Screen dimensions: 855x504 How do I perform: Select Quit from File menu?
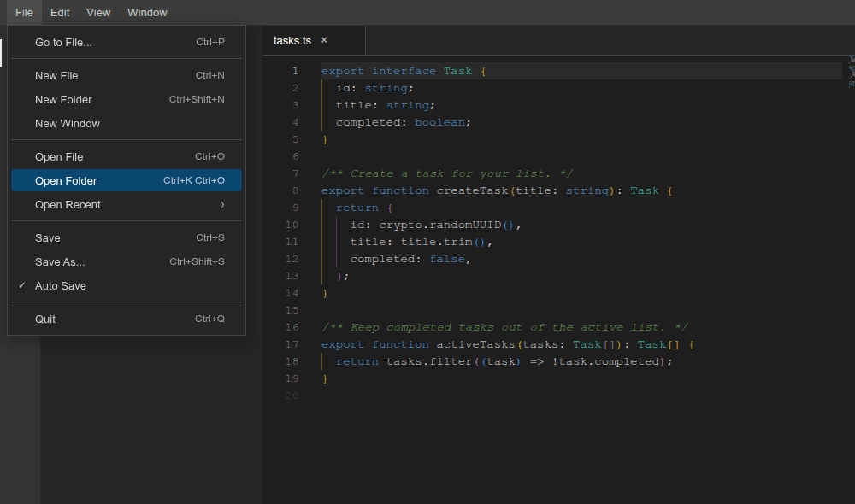click(x=127, y=319)
